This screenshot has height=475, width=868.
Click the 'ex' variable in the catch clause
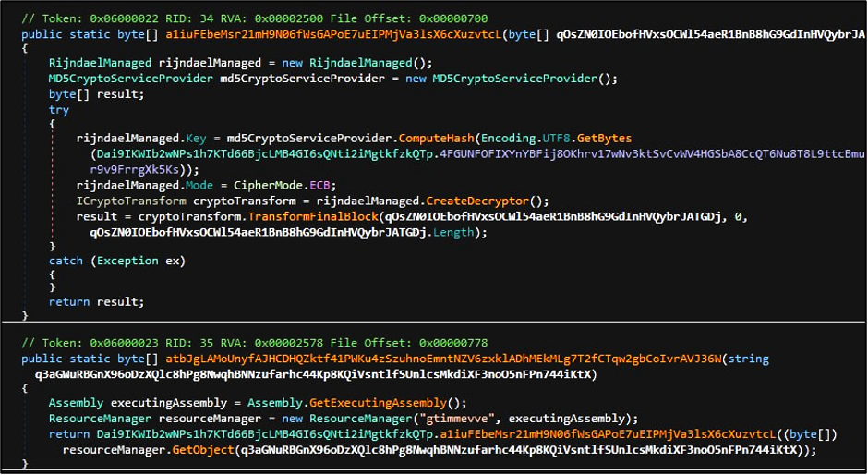(172, 261)
